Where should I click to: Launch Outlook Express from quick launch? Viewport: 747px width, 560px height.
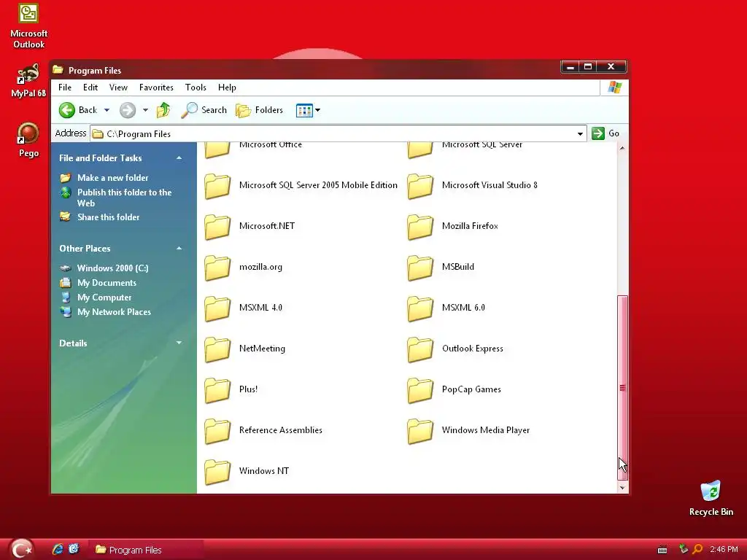tap(74, 549)
